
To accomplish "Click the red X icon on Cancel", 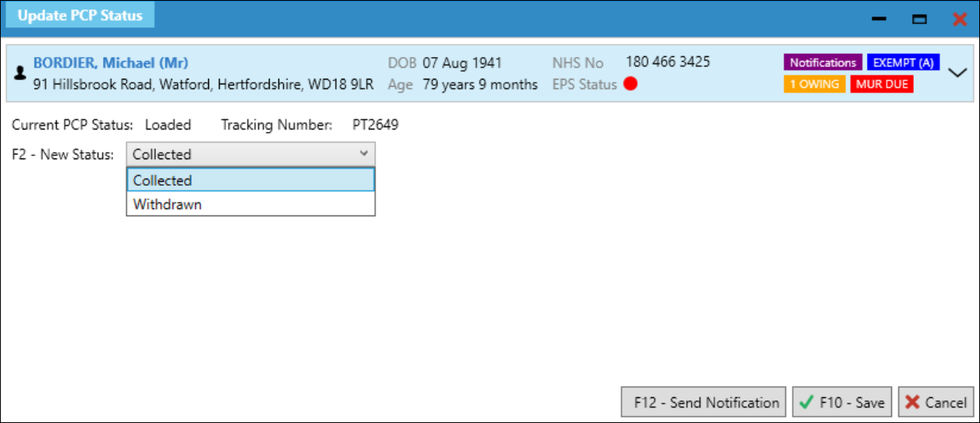I will pos(912,403).
